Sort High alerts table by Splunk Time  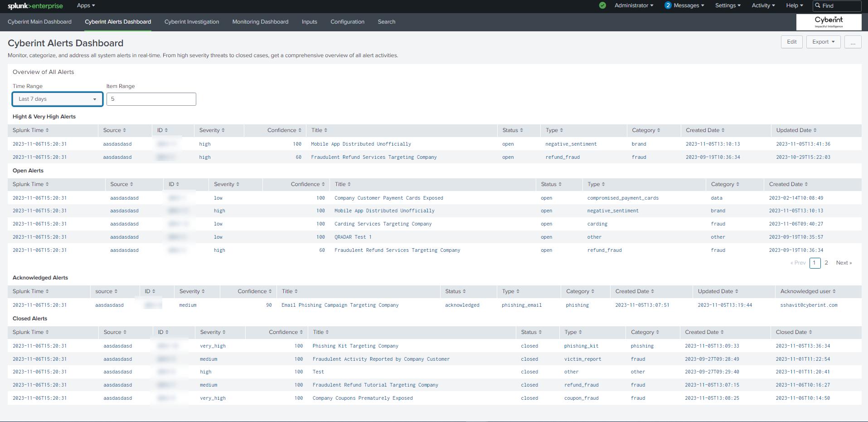click(x=31, y=130)
